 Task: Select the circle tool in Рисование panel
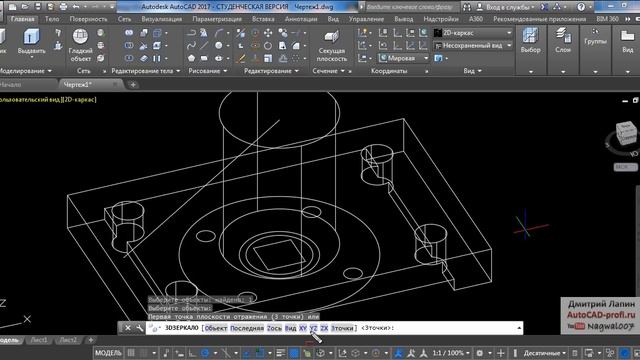tap(219, 46)
